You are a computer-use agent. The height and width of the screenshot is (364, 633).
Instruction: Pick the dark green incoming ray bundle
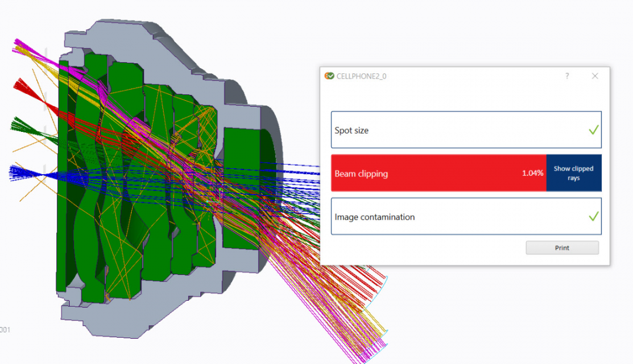point(23,125)
